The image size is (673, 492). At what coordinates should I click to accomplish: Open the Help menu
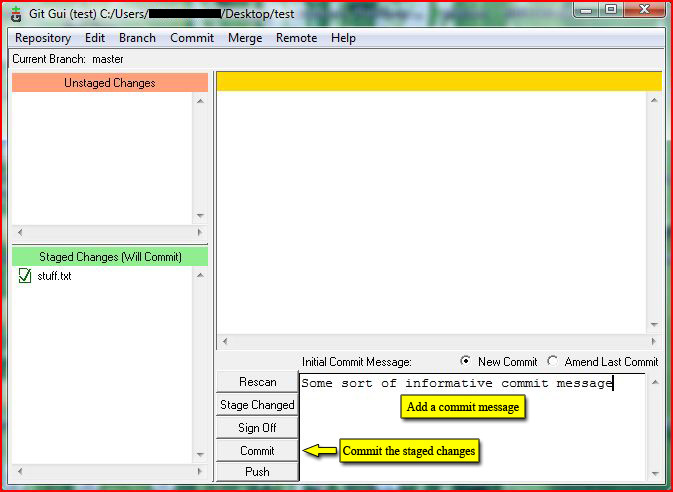pos(343,38)
